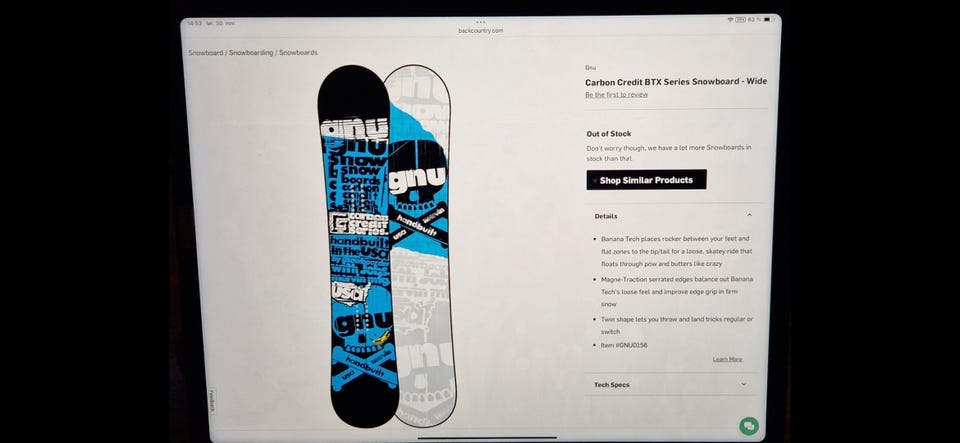
Task: Expand the Tech Specs chevron
Action: tap(744, 385)
